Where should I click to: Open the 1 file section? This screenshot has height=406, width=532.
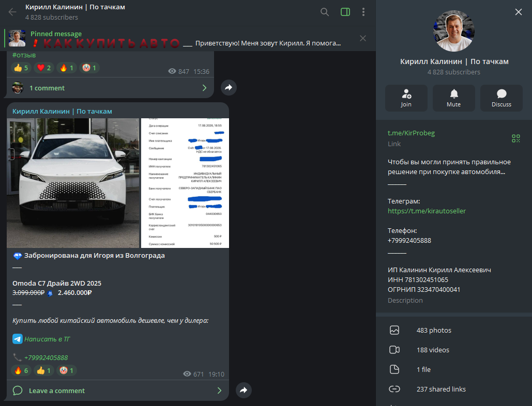click(453, 369)
